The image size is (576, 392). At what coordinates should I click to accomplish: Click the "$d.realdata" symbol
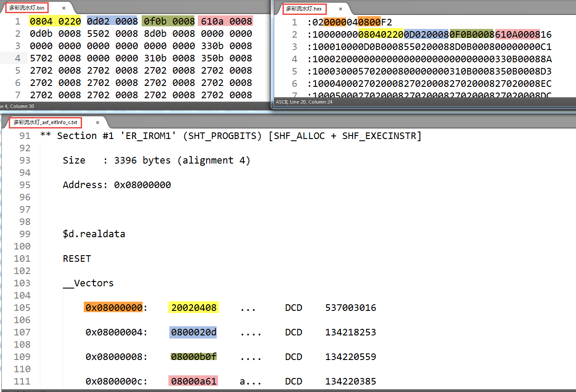[94, 234]
